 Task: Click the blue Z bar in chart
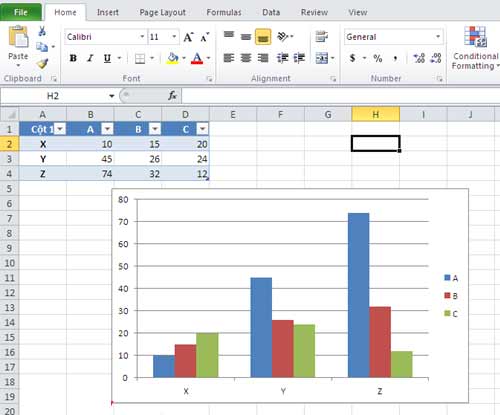(x=358, y=295)
